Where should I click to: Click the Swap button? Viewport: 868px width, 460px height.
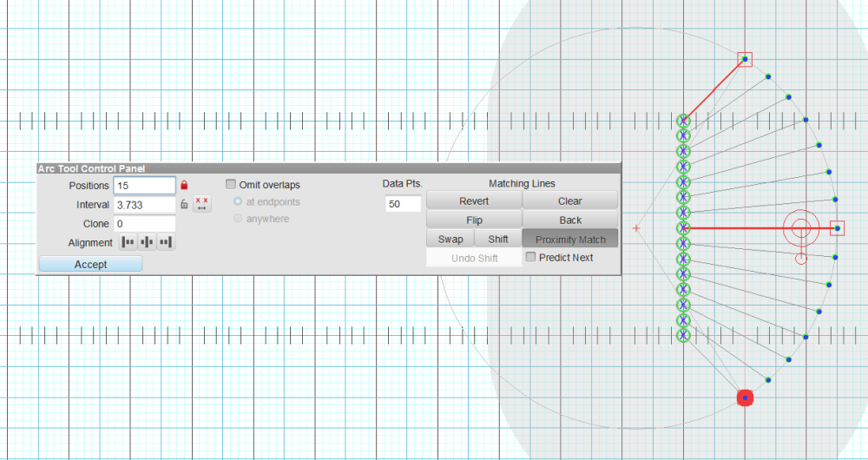click(450, 240)
